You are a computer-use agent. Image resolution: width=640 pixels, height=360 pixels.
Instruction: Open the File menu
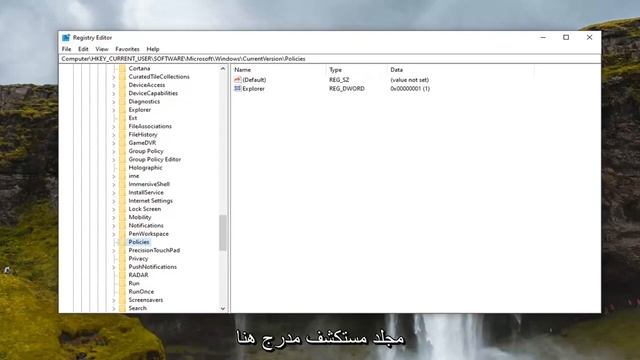coord(67,49)
